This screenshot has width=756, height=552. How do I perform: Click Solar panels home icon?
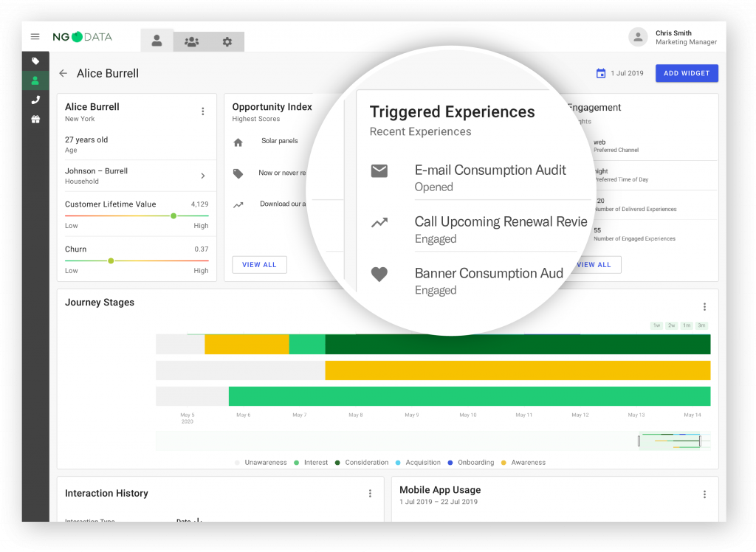coord(238,142)
